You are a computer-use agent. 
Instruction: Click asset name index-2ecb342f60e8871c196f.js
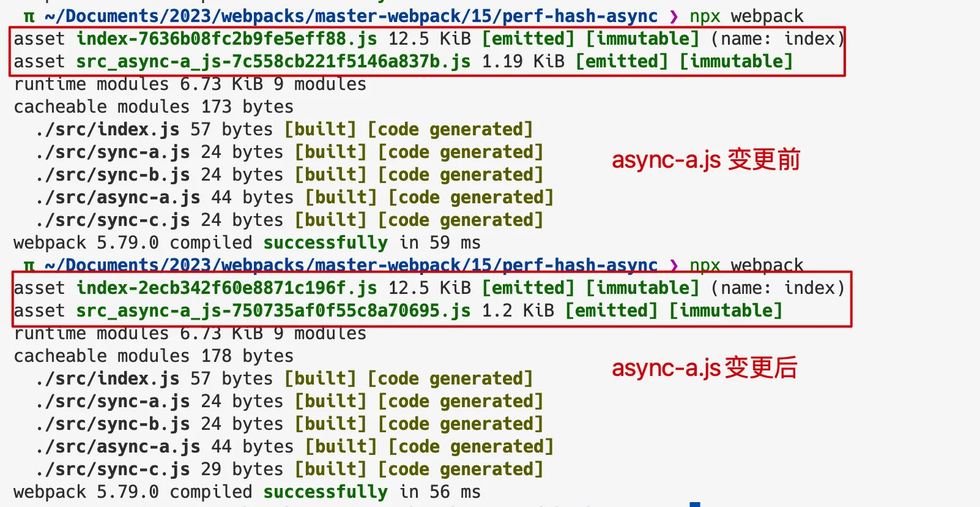click(x=226, y=288)
